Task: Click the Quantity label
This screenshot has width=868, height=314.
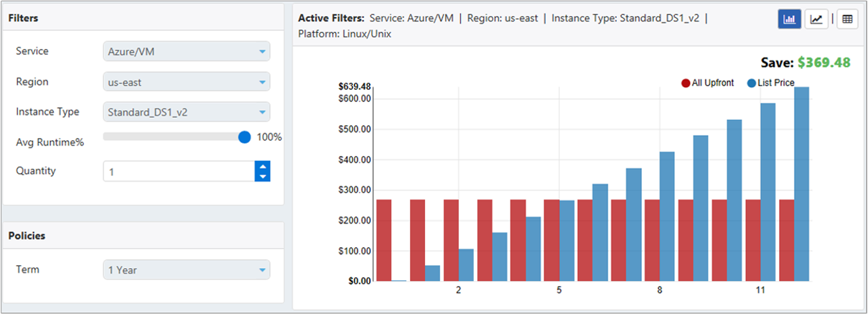Action: coord(36,171)
